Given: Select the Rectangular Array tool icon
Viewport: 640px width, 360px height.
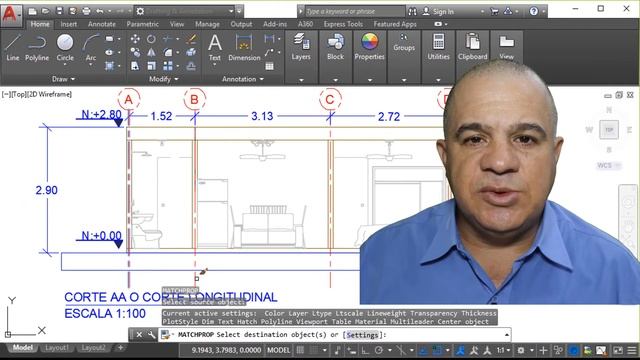Looking at the screenshot, I should coord(168,66).
